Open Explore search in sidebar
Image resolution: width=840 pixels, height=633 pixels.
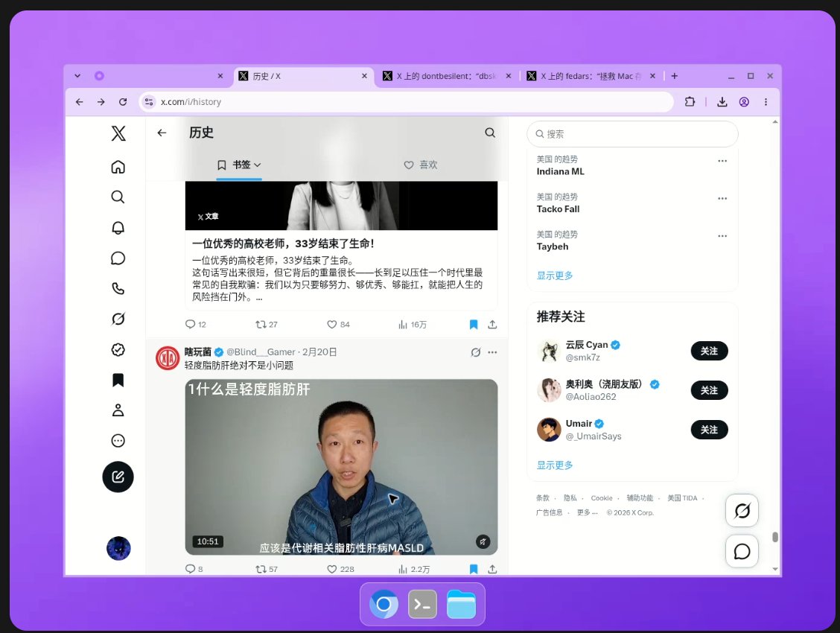[118, 197]
